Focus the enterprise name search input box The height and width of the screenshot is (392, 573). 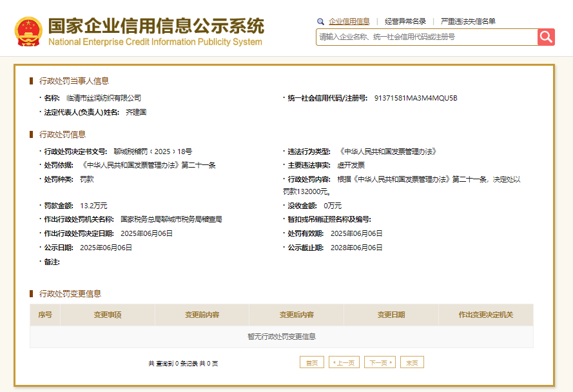click(427, 37)
